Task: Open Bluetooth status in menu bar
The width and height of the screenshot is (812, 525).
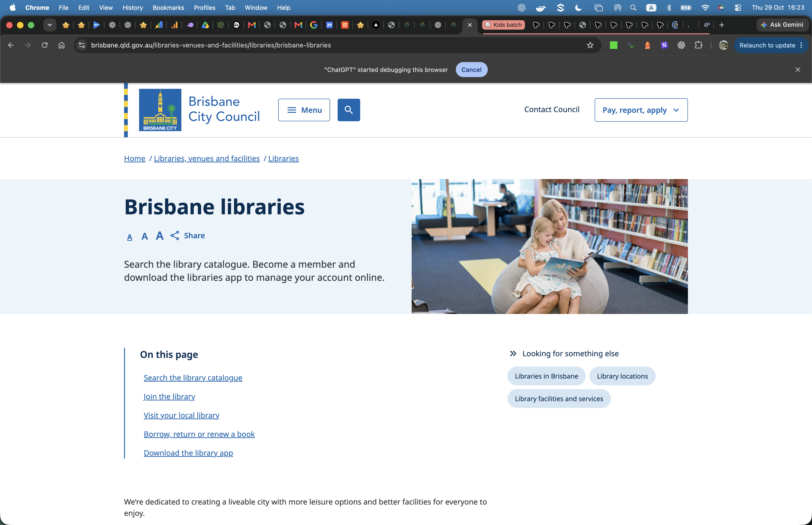Action: coord(668,8)
